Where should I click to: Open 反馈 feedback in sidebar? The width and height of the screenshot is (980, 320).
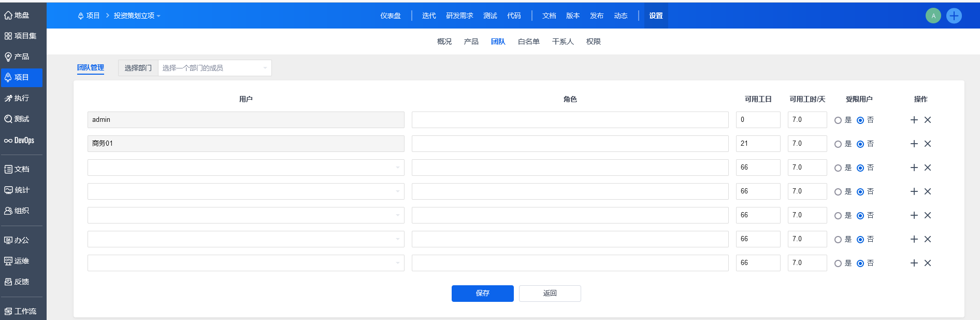pyautogui.click(x=17, y=282)
